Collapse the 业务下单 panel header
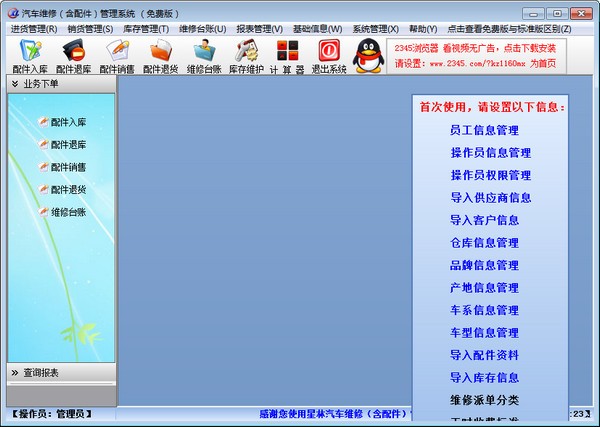The width and height of the screenshot is (600, 427). click(61, 84)
